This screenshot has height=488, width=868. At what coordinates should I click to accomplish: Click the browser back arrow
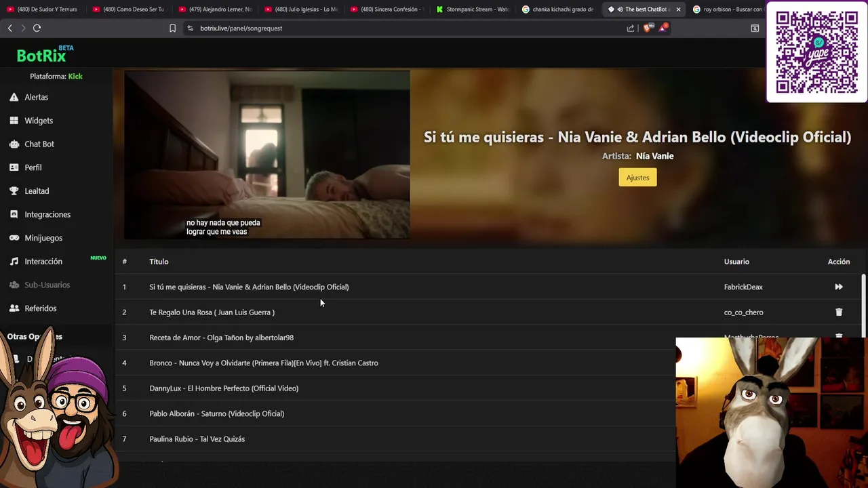coord(9,28)
